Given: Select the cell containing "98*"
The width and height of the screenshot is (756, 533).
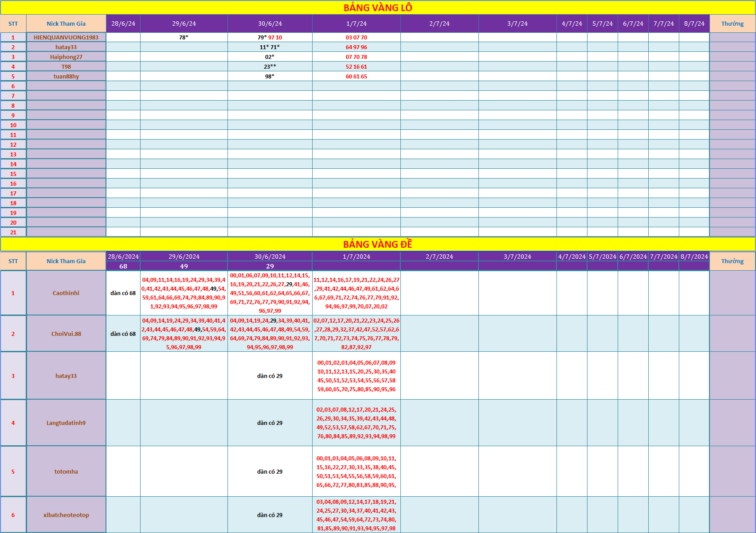Looking at the screenshot, I should pyautogui.click(x=270, y=76).
